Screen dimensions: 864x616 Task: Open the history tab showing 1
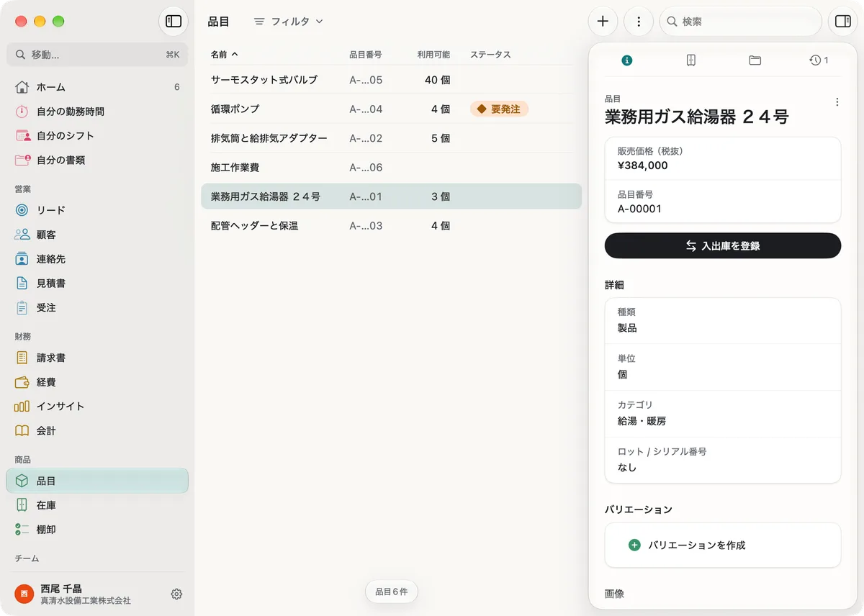pos(819,60)
